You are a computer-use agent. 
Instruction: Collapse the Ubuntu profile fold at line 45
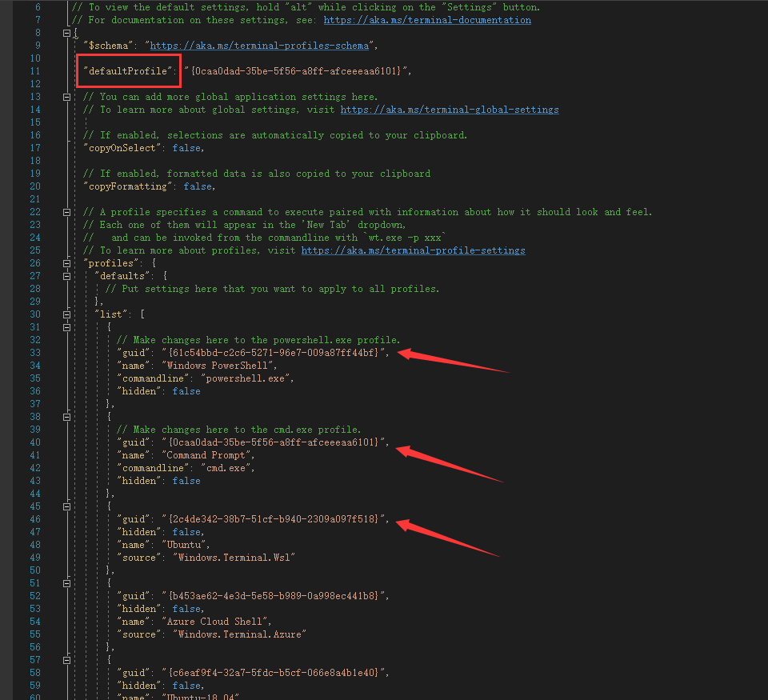click(67, 506)
